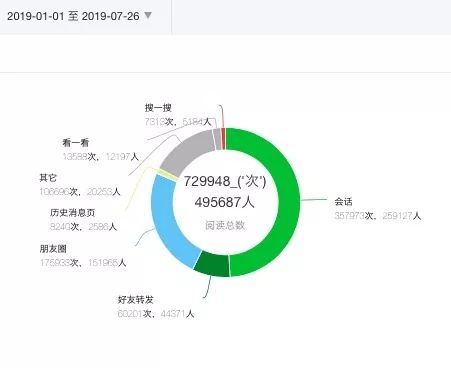Screen dimensions: 451x368
Task: Select the red sliver at donut top
Action: pyautogui.click(x=224, y=138)
